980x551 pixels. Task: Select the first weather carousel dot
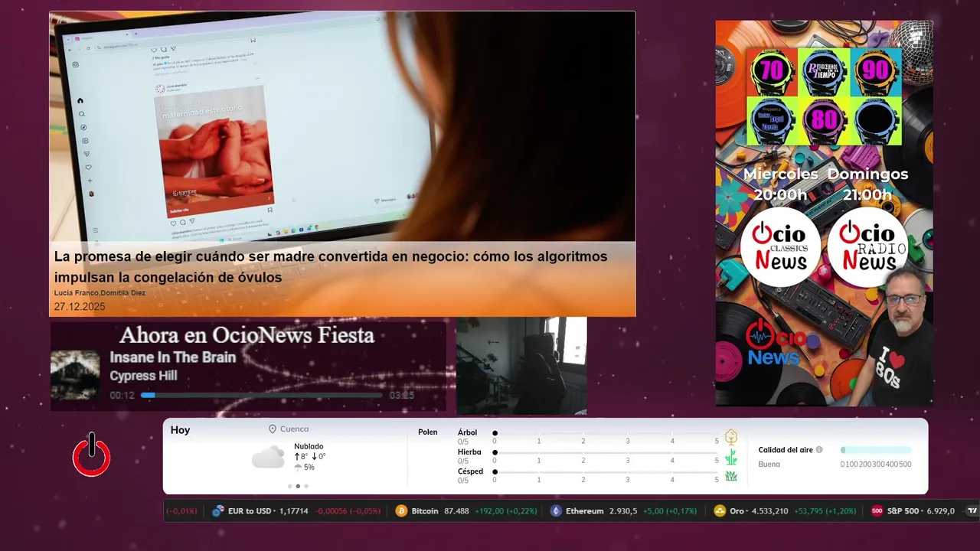coord(289,486)
